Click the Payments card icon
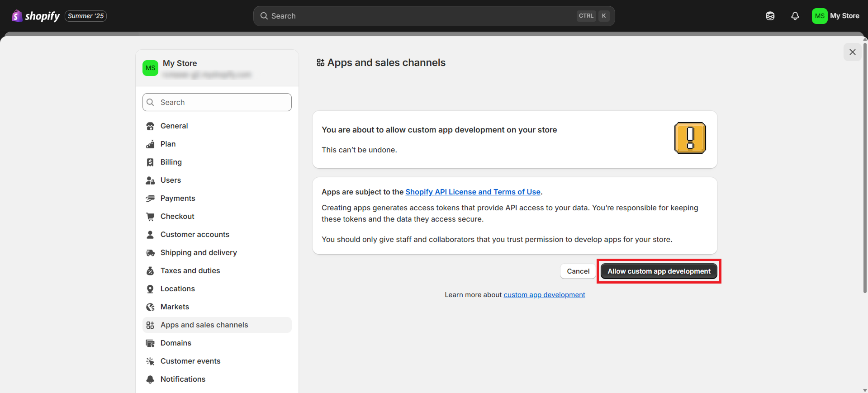The width and height of the screenshot is (868, 393). (150, 199)
